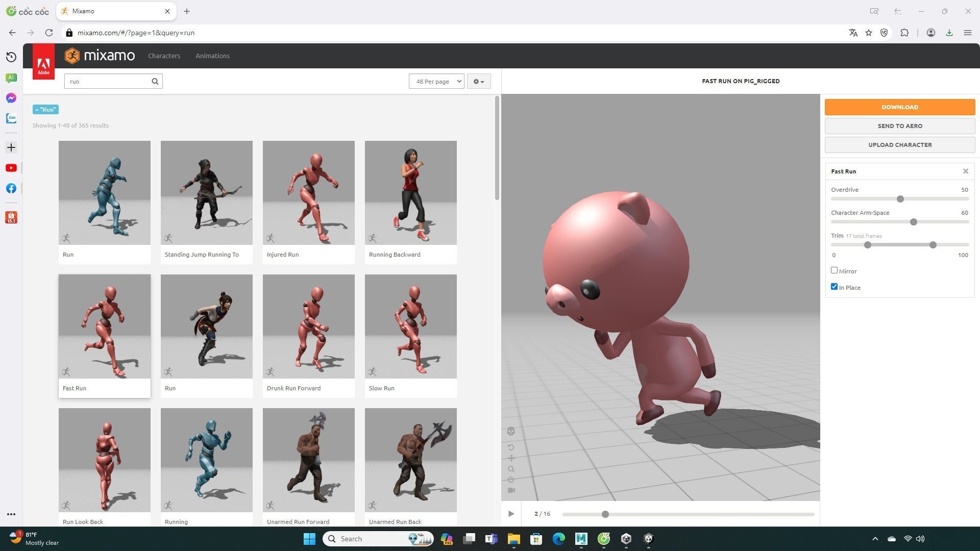
Task: Select the Unarmed Run Forward thumbnail
Action: pyautogui.click(x=309, y=460)
